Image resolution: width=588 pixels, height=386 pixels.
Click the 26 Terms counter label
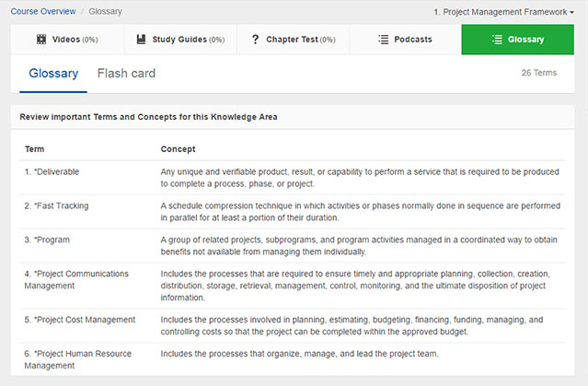(x=539, y=73)
